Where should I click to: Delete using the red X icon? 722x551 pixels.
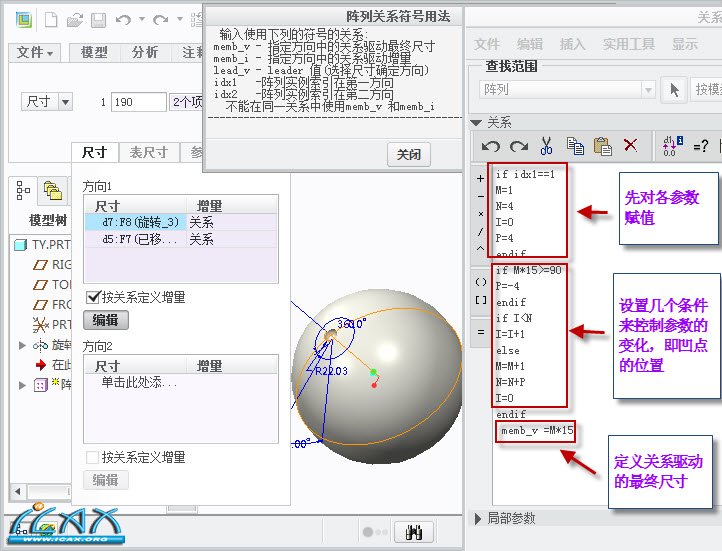point(630,145)
